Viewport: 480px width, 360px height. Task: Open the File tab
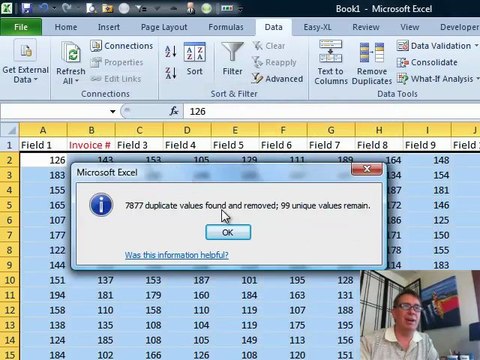click(x=21, y=27)
